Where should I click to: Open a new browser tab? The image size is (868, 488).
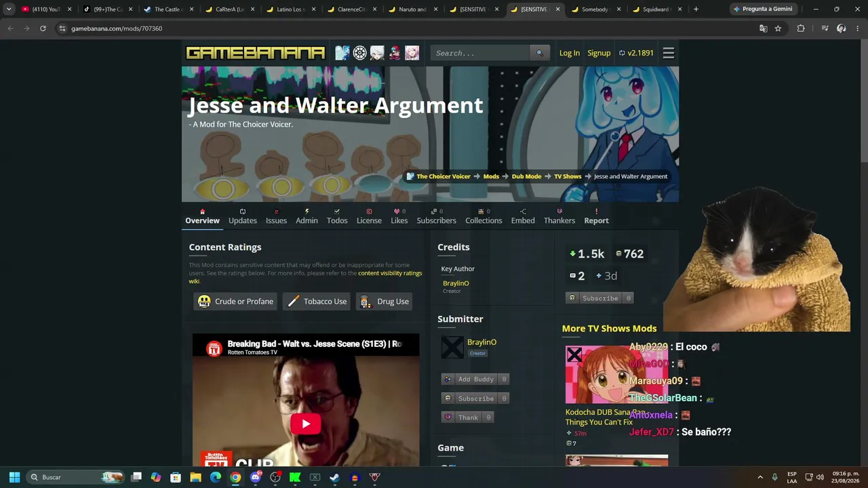pos(696,9)
